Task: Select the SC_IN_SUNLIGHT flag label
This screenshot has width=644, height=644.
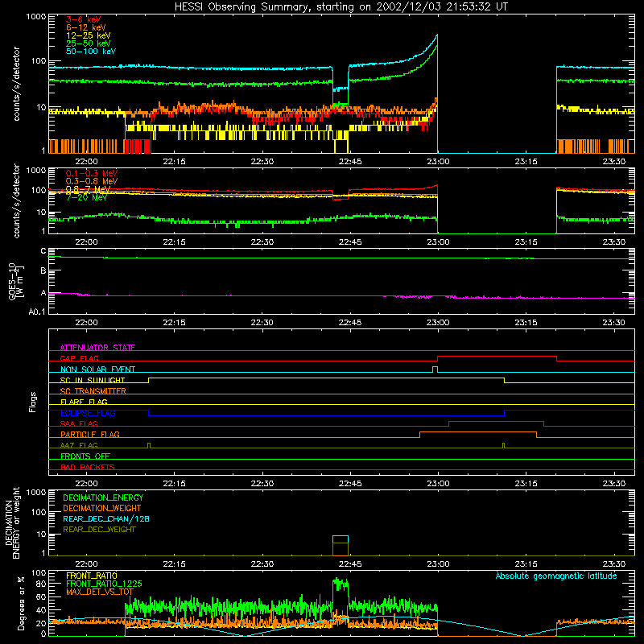Action: tap(93, 380)
